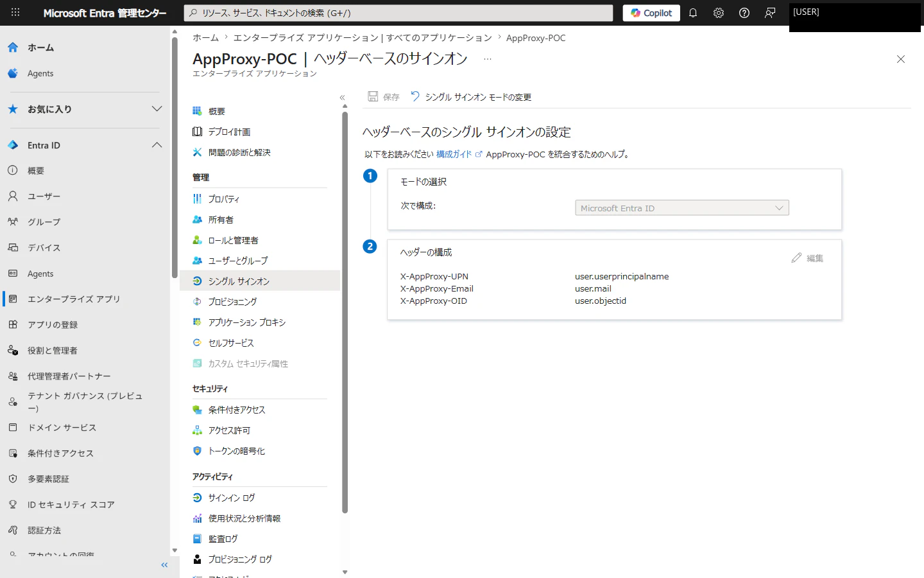Open the 次で構成 Microsoft Entra ID dropdown
Viewport: 924px width, 578px height.
[x=681, y=208]
